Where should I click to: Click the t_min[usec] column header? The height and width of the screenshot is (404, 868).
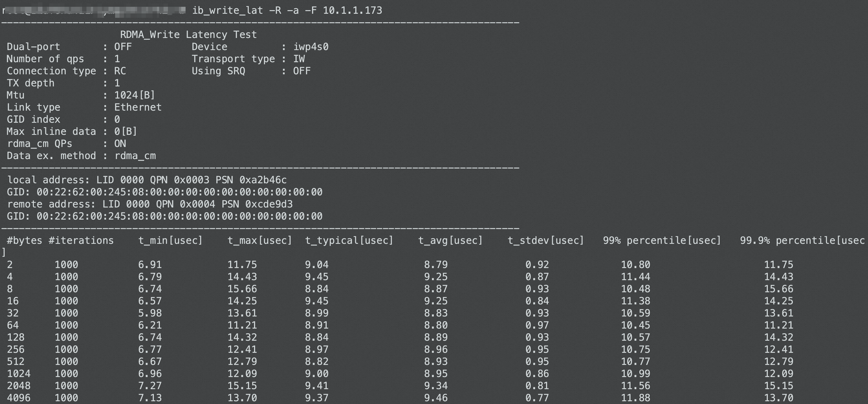[171, 241]
